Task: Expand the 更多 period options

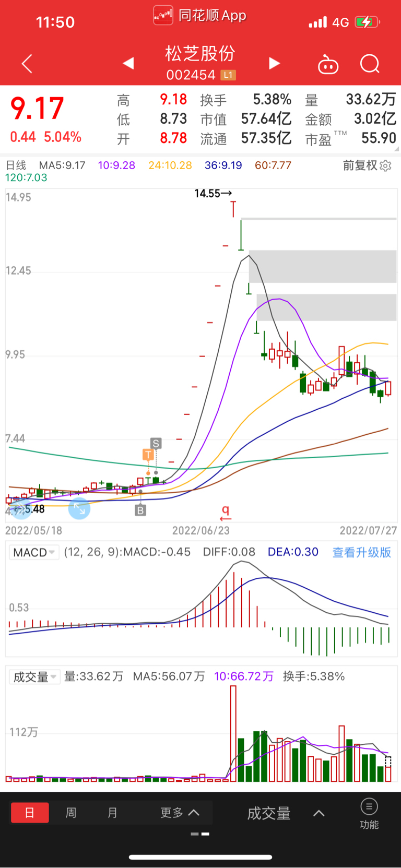Action: (x=180, y=813)
